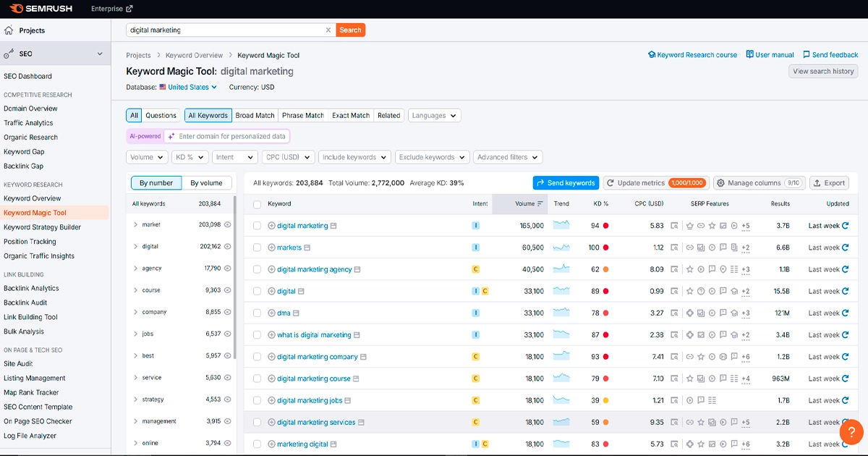View SERP icon in digital marketing jobs row
The image size is (868, 456).
click(x=674, y=400)
